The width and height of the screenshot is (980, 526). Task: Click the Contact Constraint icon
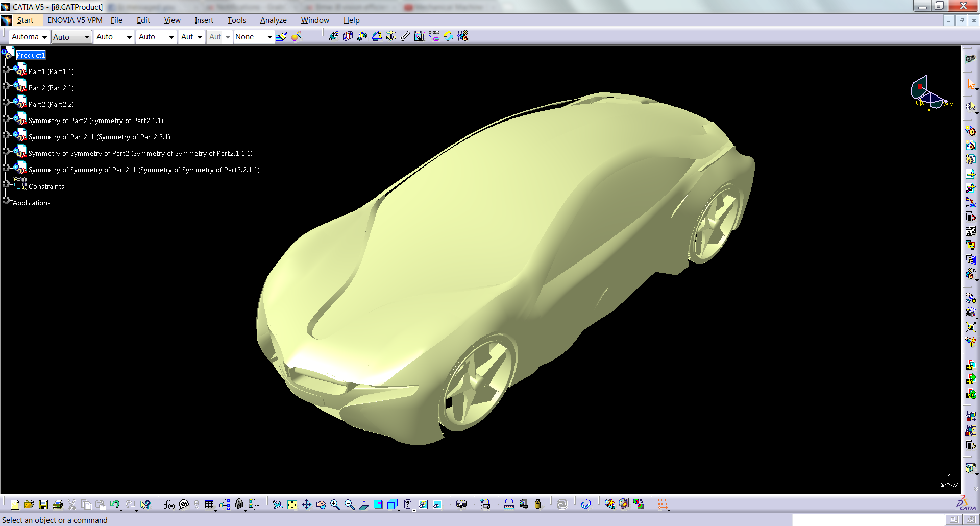point(348,36)
